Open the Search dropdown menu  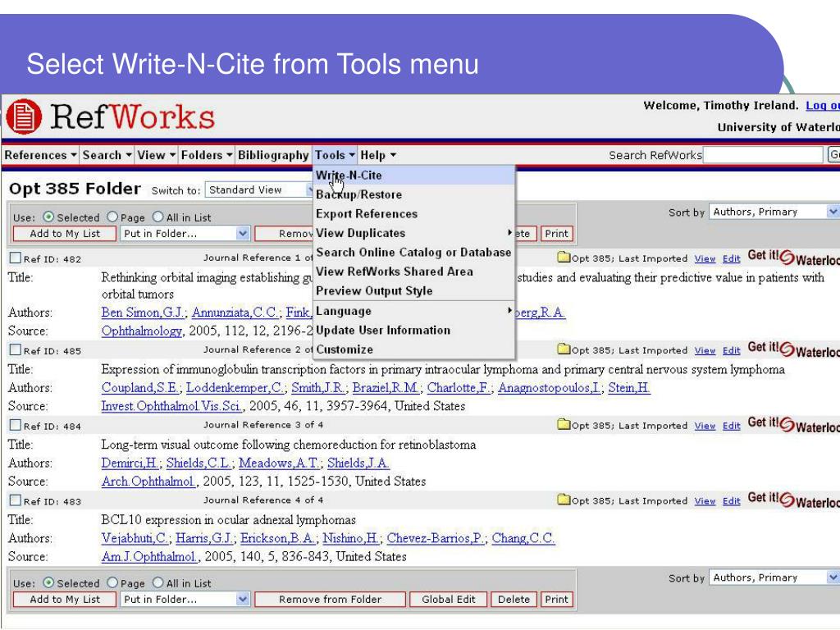point(107,155)
